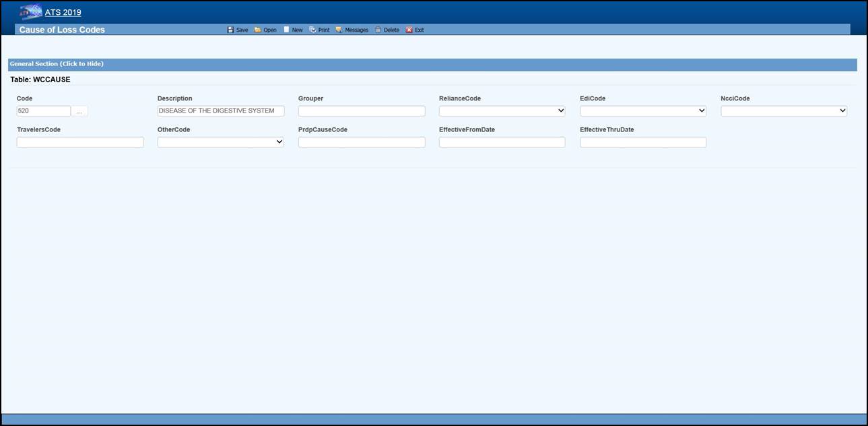Screen dimensions: 868x426
Task: Open the ATS 2019 link
Action: pos(63,12)
